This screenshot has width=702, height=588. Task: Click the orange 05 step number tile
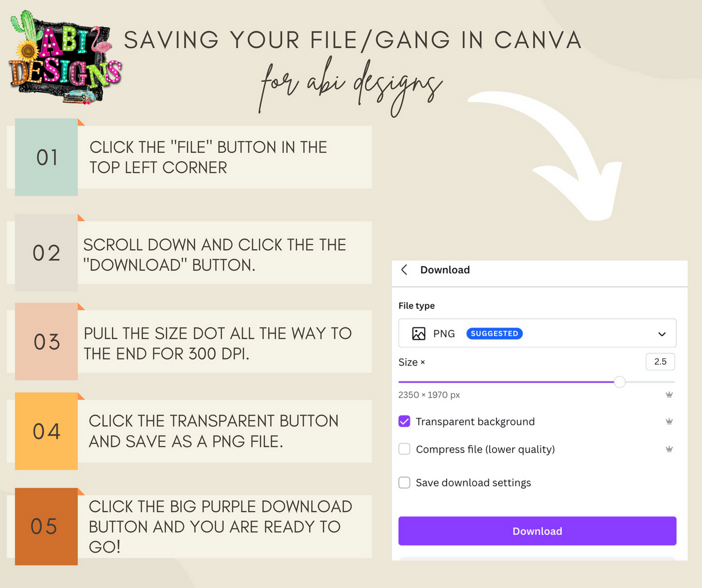[x=47, y=526]
